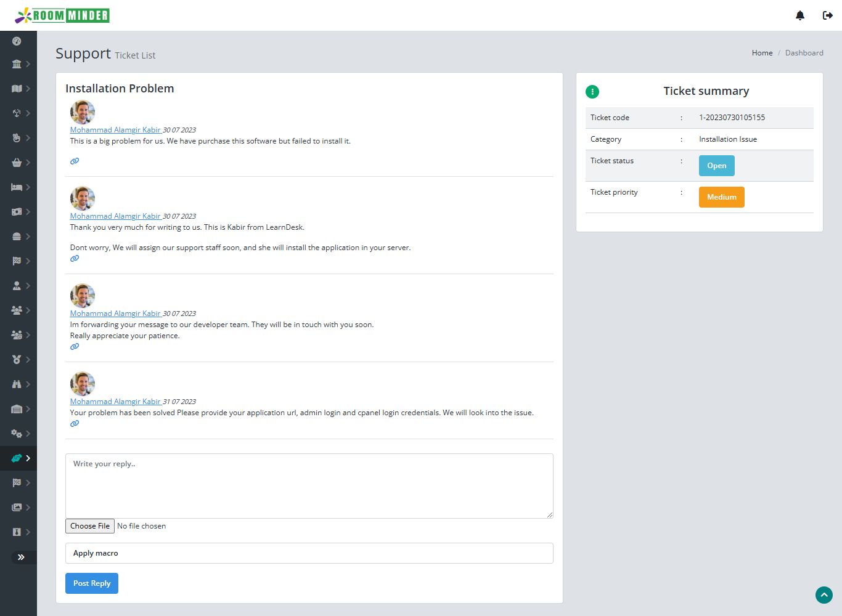Expand the sidebar with double-arrow button
This screenshot has height=616, width=842.
22,557
